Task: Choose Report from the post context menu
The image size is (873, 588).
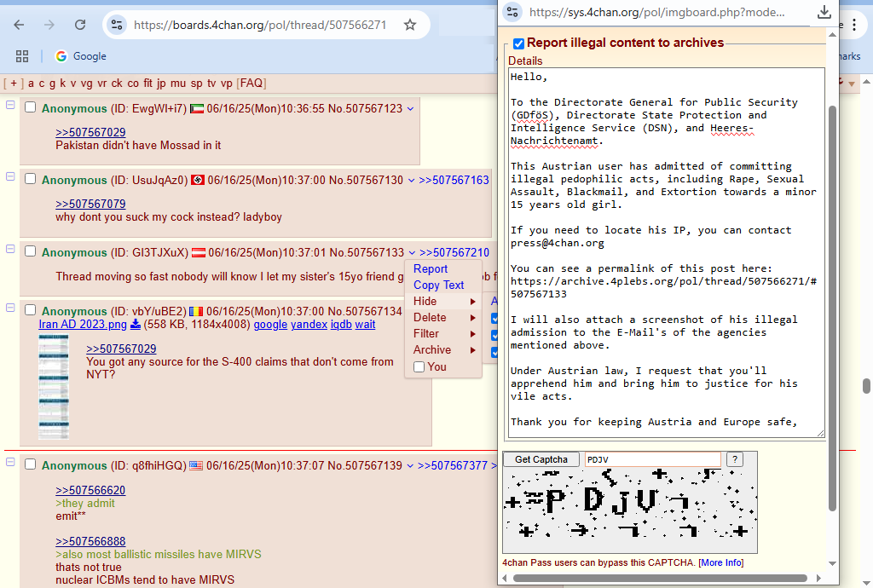Action: (x=431, y=268)
